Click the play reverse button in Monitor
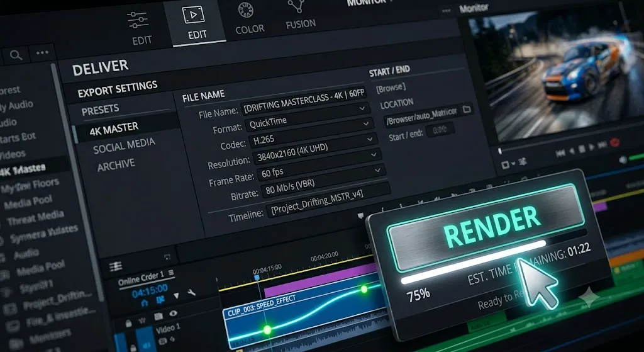This screenshot has height=352, width=644. point(571,151)
